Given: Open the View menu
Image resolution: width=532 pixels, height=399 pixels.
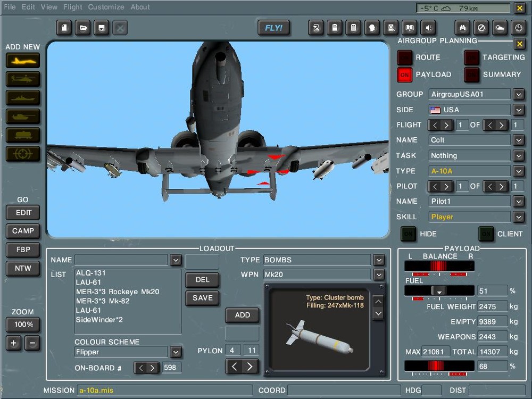Looking at the screenshot, I should 49,7.
